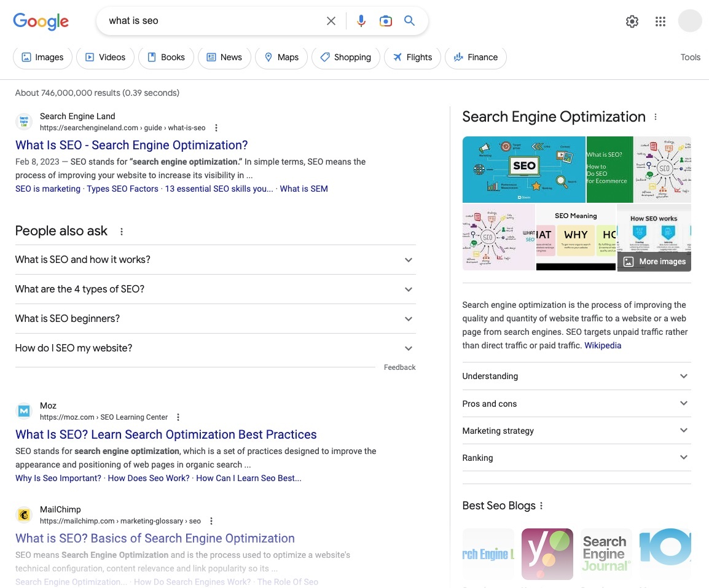Viewport: 709px width, 588px height.
Task: Open the Settings gear icon
Action: click(632, 22)
